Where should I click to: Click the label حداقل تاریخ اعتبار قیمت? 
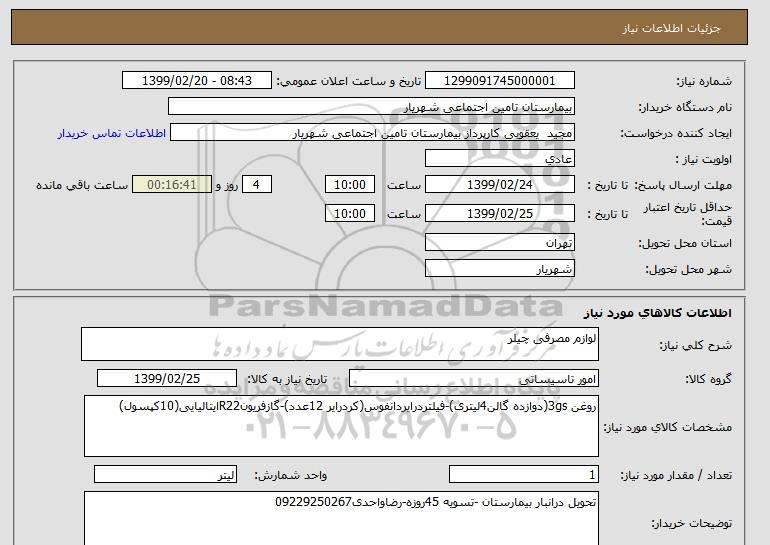[x=688, y=214]
